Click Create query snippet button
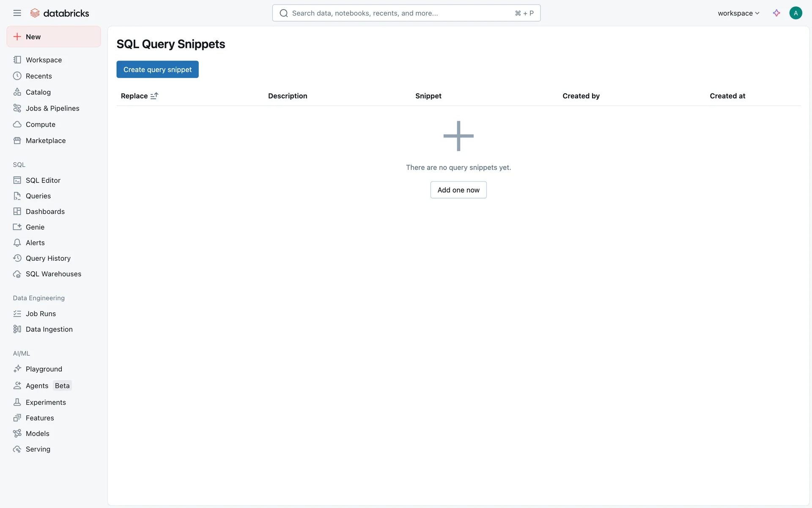The width and height of the screenshot is (812, 508). (157, 69)
